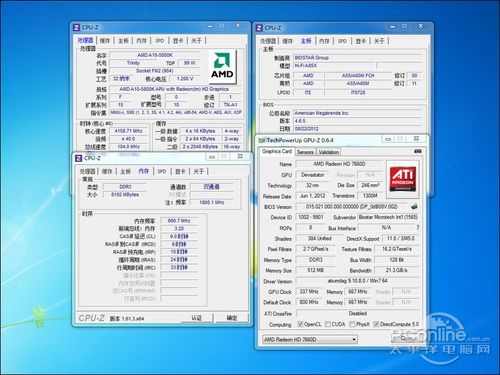Click the 08/22/2012 BIOS date value
The height and width of the screenshot is (375, 500).
(357, 129)
